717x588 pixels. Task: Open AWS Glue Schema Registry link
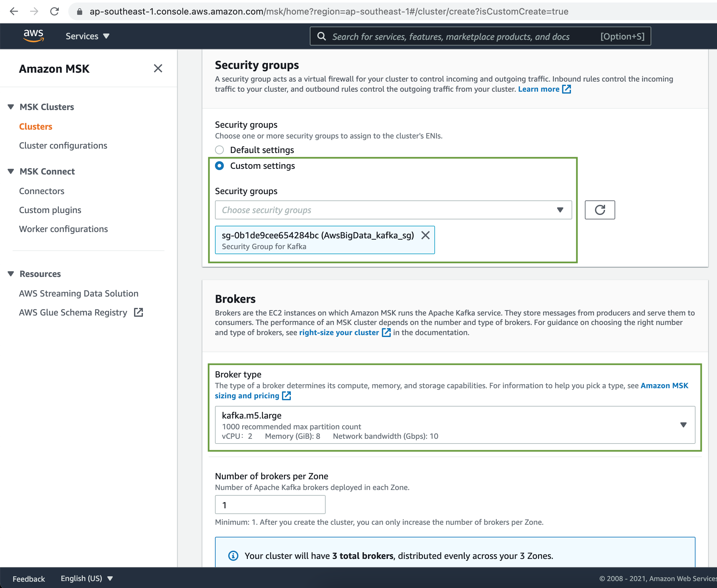73,312
